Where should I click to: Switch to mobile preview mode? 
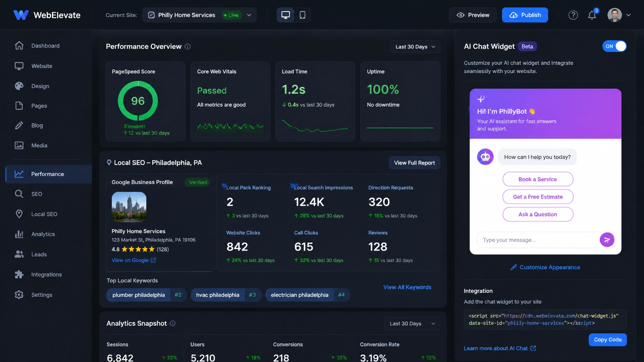(303, 15)
